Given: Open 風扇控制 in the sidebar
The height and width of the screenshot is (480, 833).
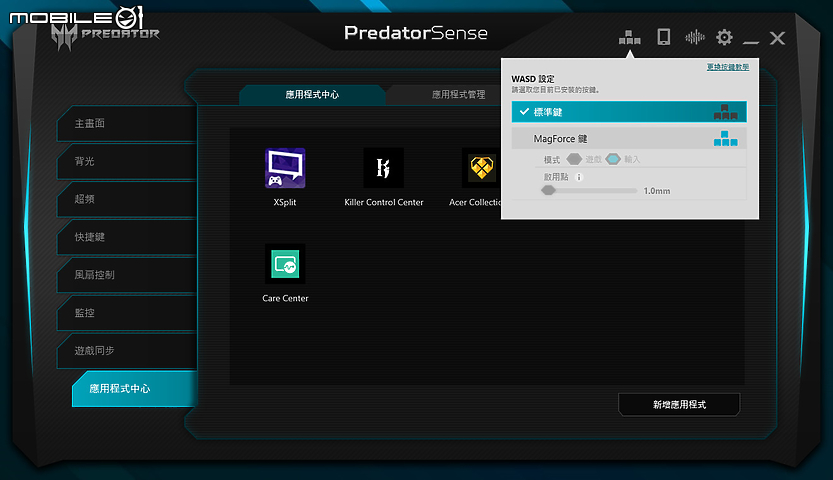Looking at the screenshot, I should point(126,275).
